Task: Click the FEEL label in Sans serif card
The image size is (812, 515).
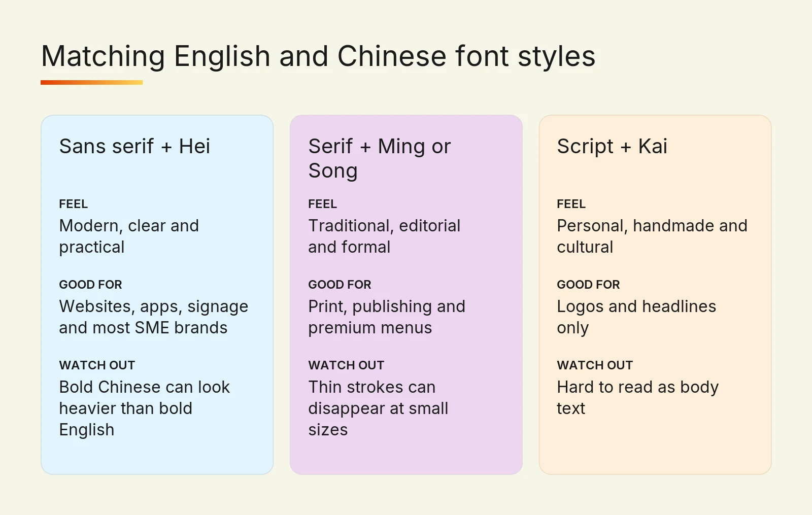Action: click(74, 204)
